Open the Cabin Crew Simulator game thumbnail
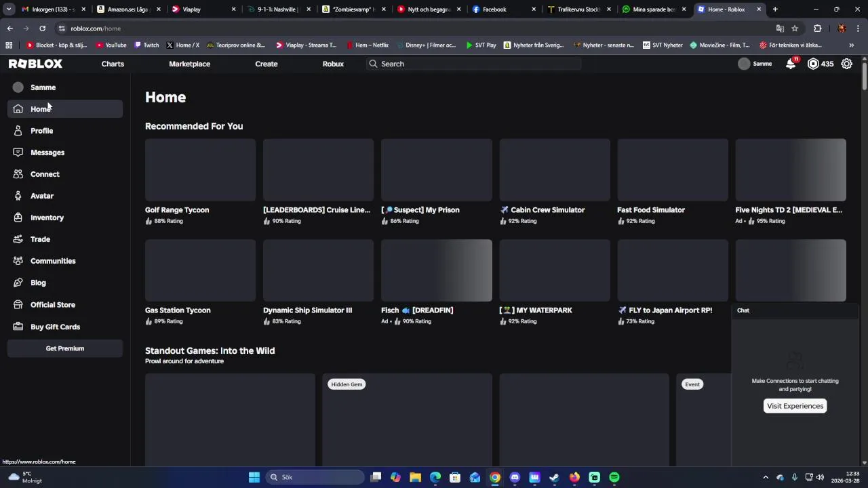The width and height of the screenshot is (868, 488). pyautogui.click(x=555, y=169)
